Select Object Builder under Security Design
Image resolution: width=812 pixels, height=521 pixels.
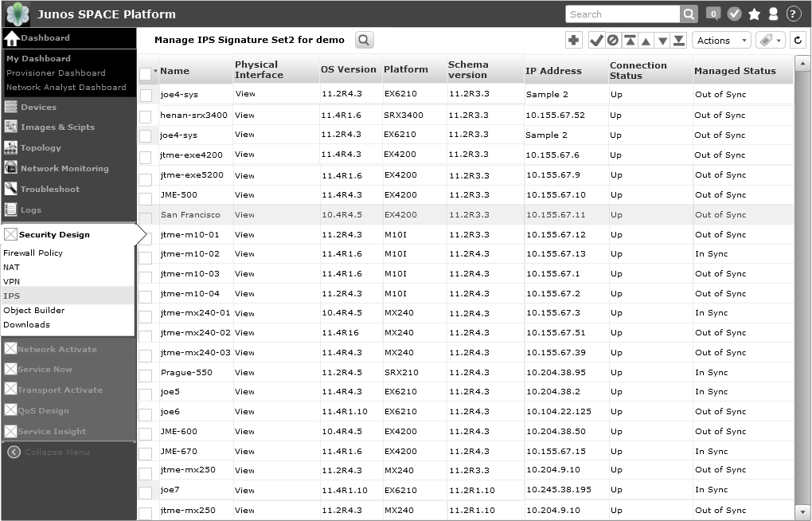click(x=34, y=310)
